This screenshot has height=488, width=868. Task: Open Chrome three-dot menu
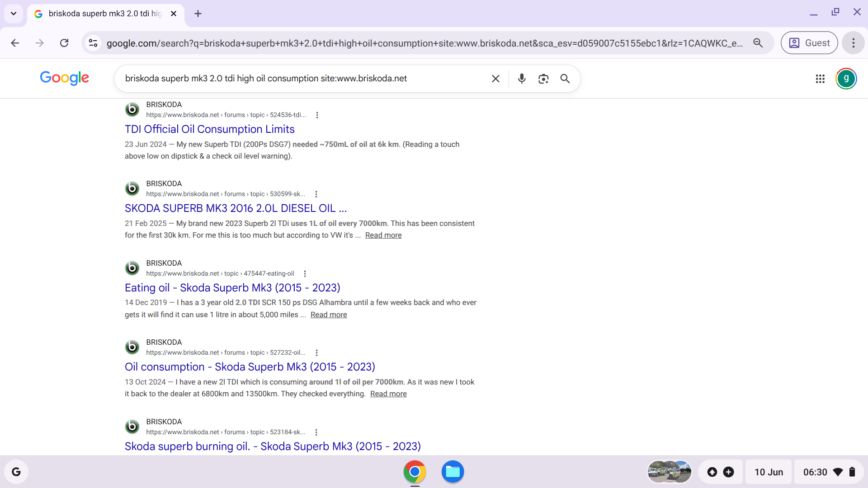854,43
